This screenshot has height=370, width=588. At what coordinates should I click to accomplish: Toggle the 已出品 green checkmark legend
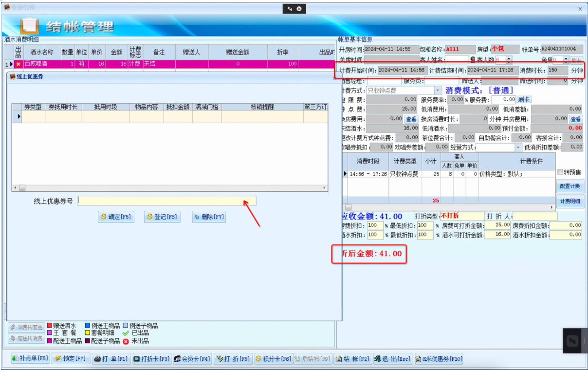pyautogui.click(x=125, y=334)
